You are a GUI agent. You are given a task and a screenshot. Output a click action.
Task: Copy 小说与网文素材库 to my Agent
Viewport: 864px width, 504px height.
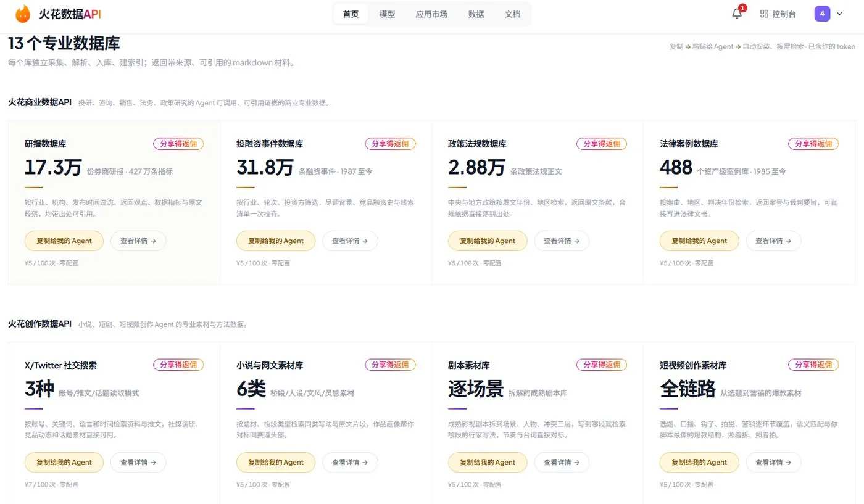click(276, 462)
